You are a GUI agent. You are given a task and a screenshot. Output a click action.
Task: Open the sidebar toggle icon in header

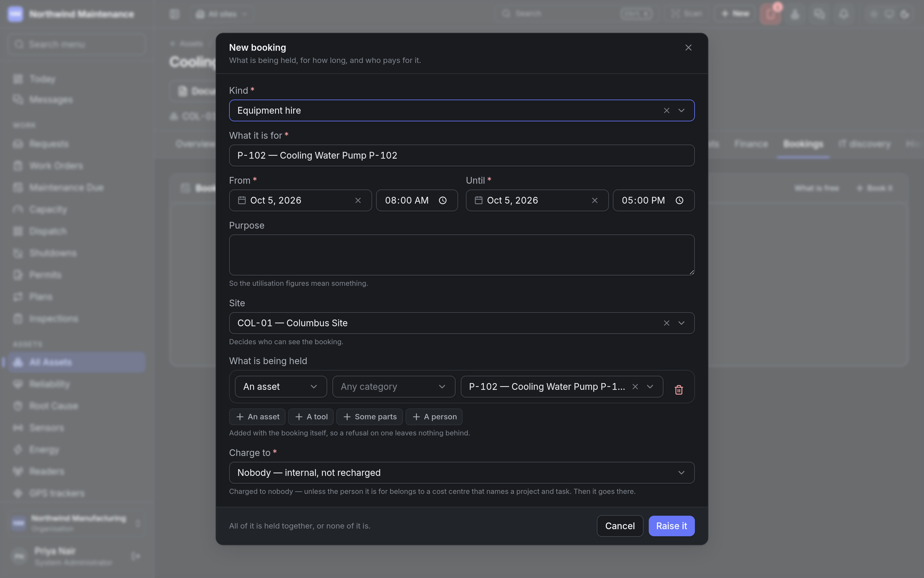[175, 14]
